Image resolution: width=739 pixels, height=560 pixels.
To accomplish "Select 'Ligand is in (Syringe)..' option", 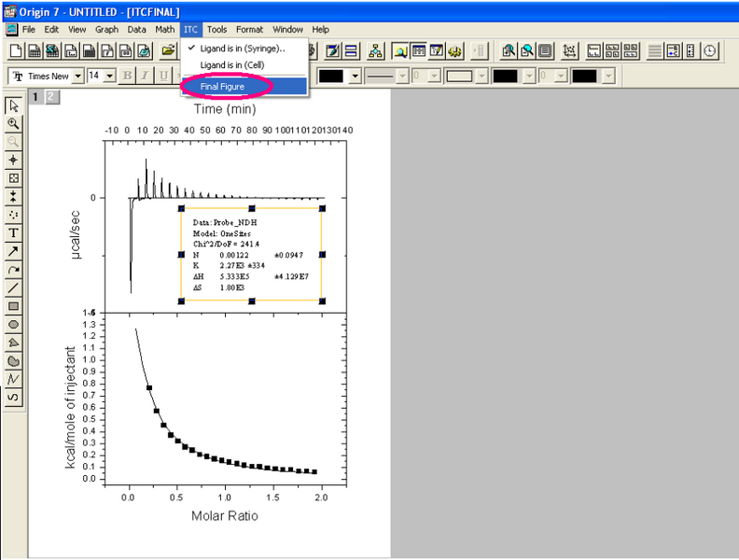I will point(244,49).
